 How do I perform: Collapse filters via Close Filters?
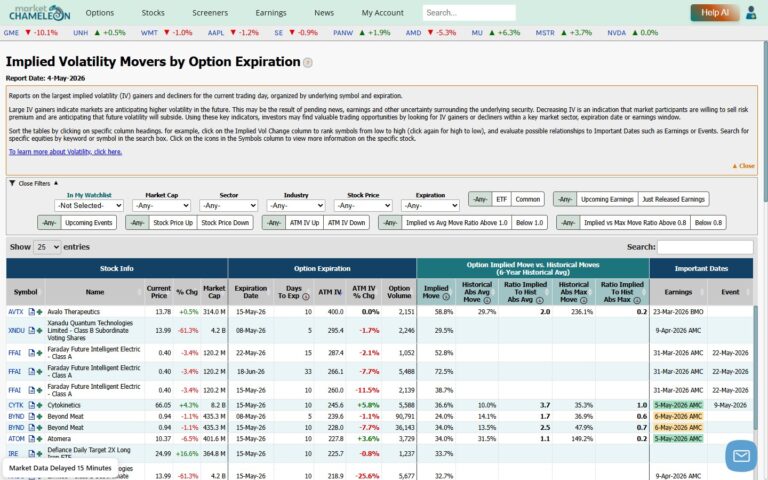point(33,183)
